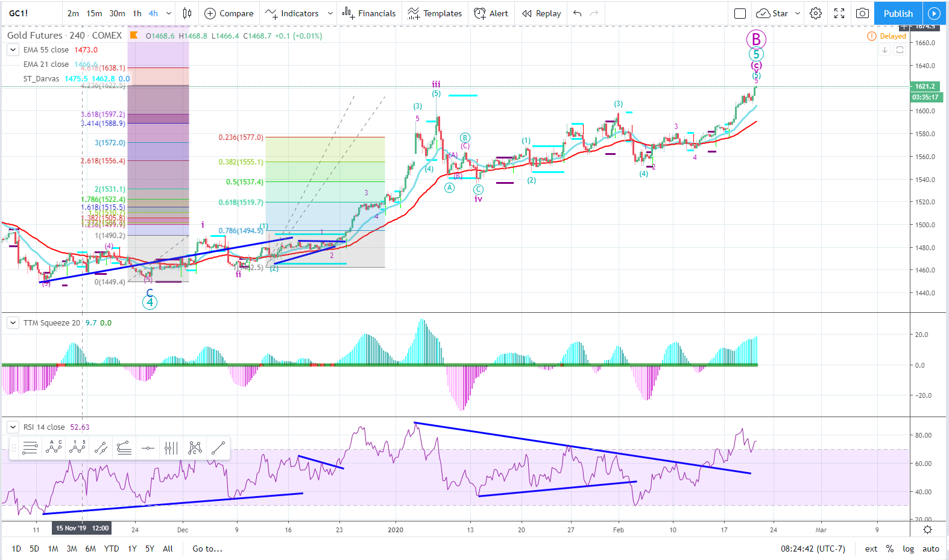Create a new Alert

[491, 13]
